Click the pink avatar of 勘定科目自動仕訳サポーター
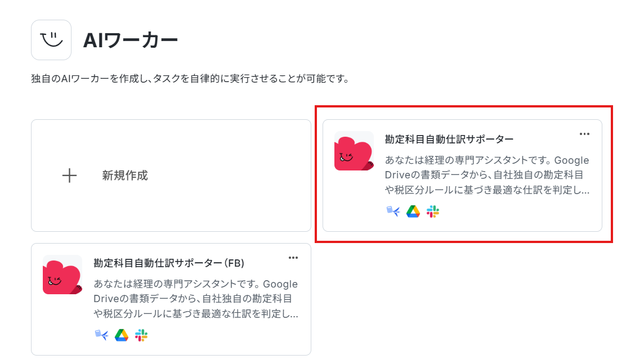635x364 pixels. (x=354, y=151)
